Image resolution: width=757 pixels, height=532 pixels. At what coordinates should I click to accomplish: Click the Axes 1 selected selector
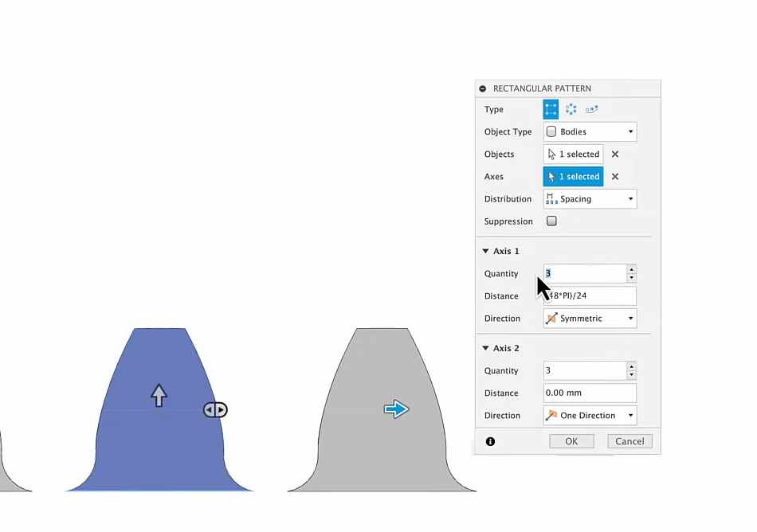pos(573,177)
